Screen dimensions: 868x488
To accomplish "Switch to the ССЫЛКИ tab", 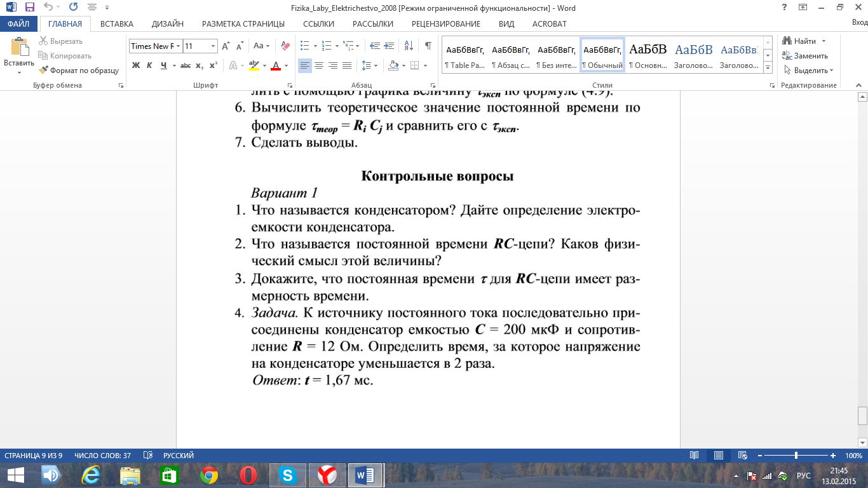I will pyautogui.click(x=318, y=24).
